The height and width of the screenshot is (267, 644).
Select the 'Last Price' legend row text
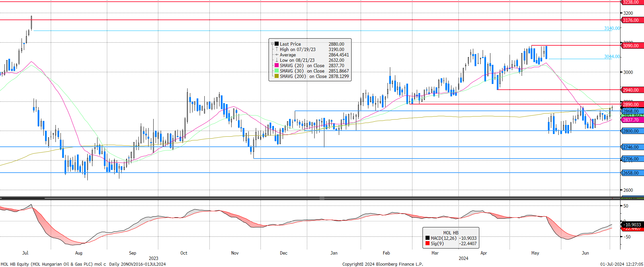coord(290,44)
